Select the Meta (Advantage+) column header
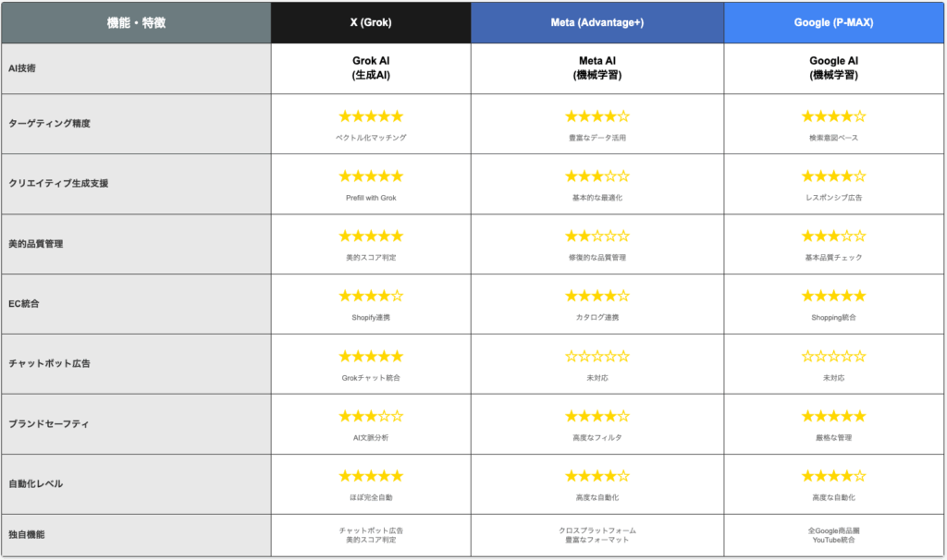This screenshot has height=560, width=947. 597,22
